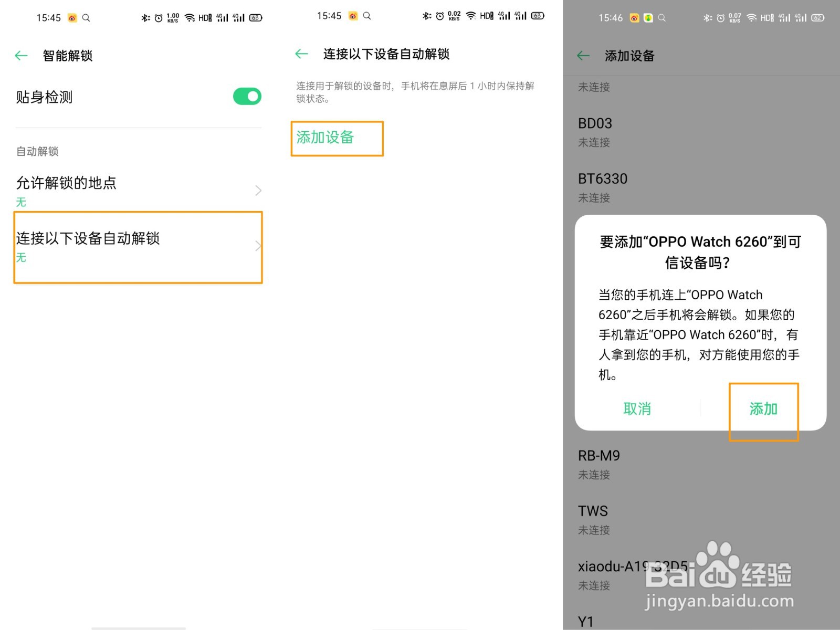Tap green app notification icon in third status bar
This screenshot has height=630, width=840.
coord(648,18)
